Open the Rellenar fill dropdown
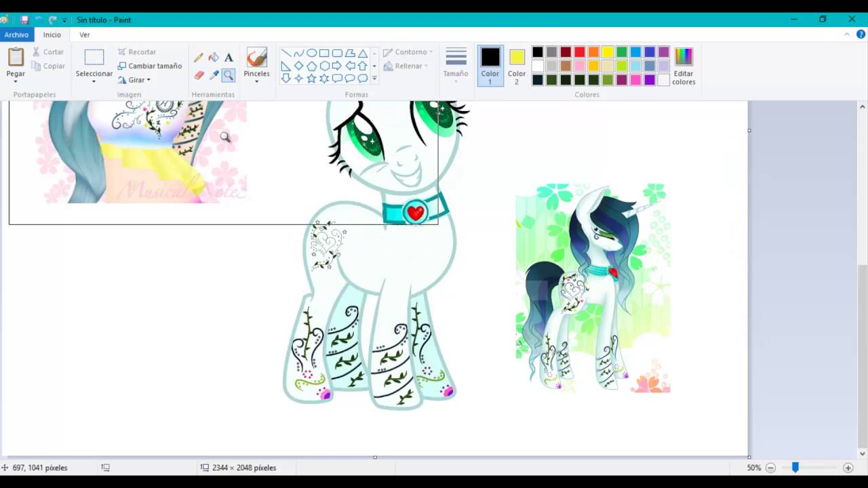The width and height of the screenshot is (868, 488). coord(406,66)
